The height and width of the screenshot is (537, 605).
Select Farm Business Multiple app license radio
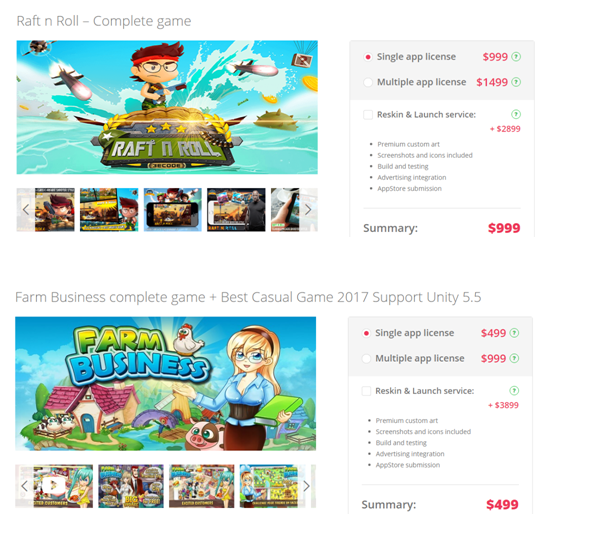[366, 358]
